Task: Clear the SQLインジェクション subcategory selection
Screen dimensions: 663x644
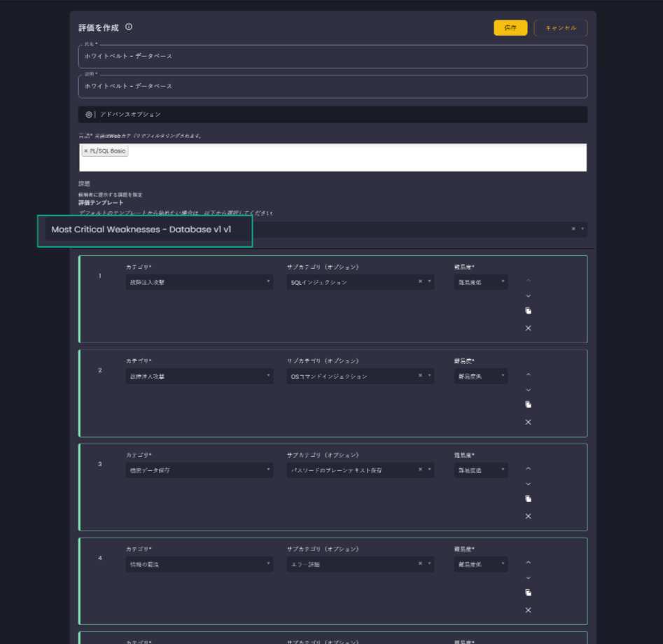Action: pyautogui.click(x=420, y=281)
